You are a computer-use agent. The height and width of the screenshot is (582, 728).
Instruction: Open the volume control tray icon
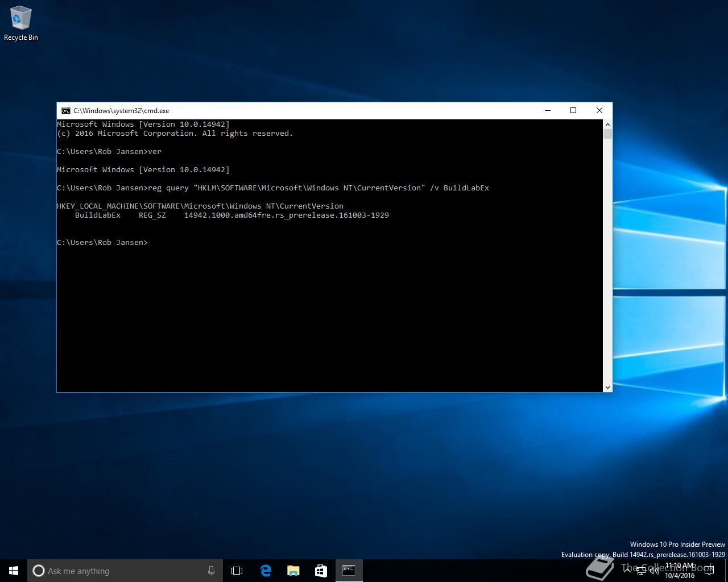click(655, 571)
